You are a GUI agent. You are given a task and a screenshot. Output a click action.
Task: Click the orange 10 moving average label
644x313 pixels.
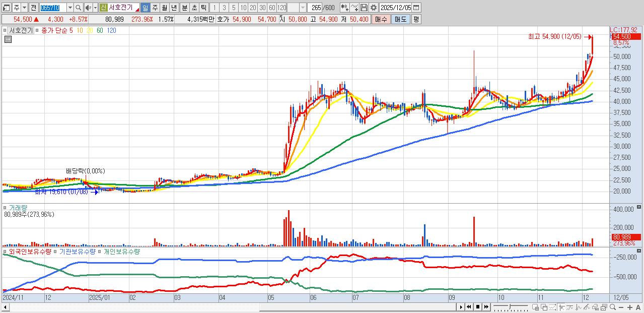(x=80, y=30)
